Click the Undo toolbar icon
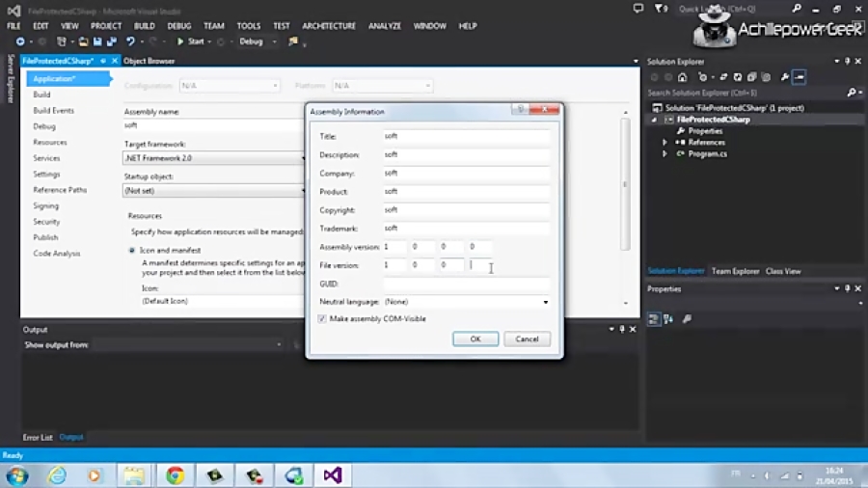This screenshot has width=868, height=488. (x=130, y=41)
